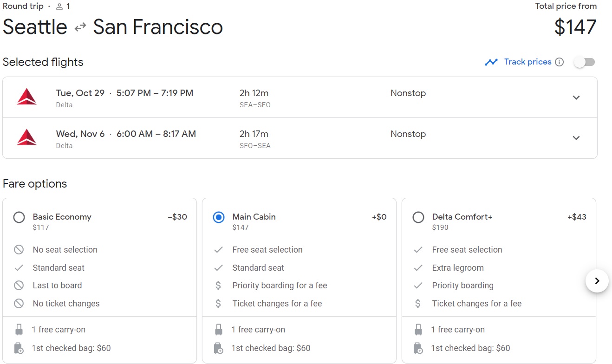612x364 pixels.
Task: Click the Basic Economy $117 fare title
Action: (x=62, y=217)
